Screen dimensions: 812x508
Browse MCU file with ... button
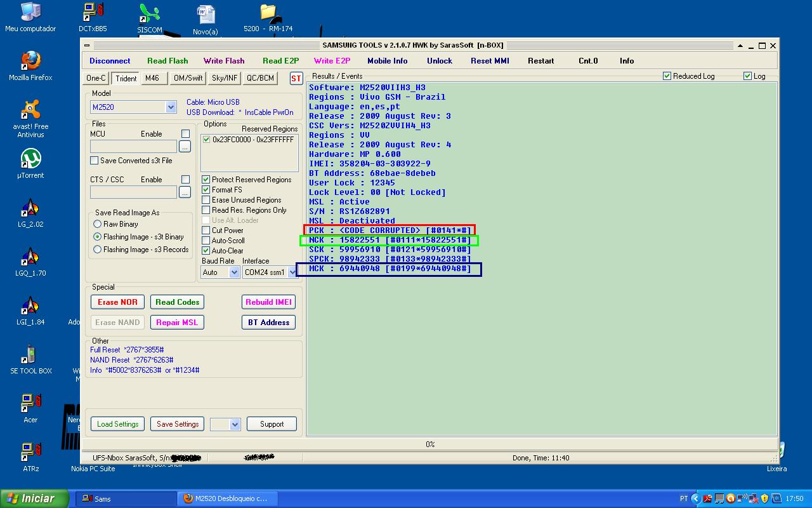coord(185,147)
